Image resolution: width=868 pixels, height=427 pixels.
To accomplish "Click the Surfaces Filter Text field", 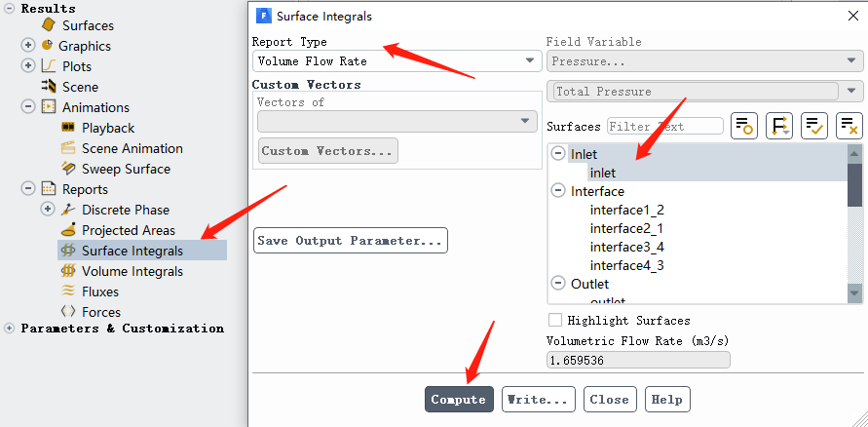I will [x=664, y=127].
